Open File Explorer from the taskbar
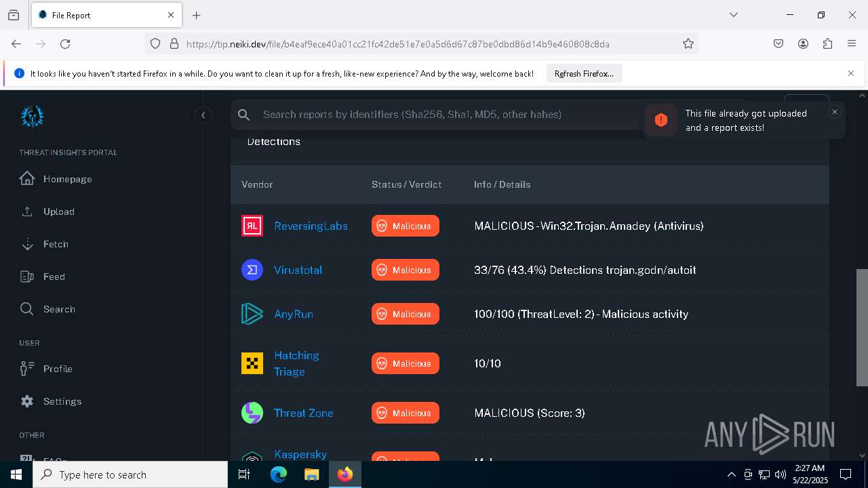Image resolution: width=868 pixels, height=488 pixels. [x=311, y=474]
